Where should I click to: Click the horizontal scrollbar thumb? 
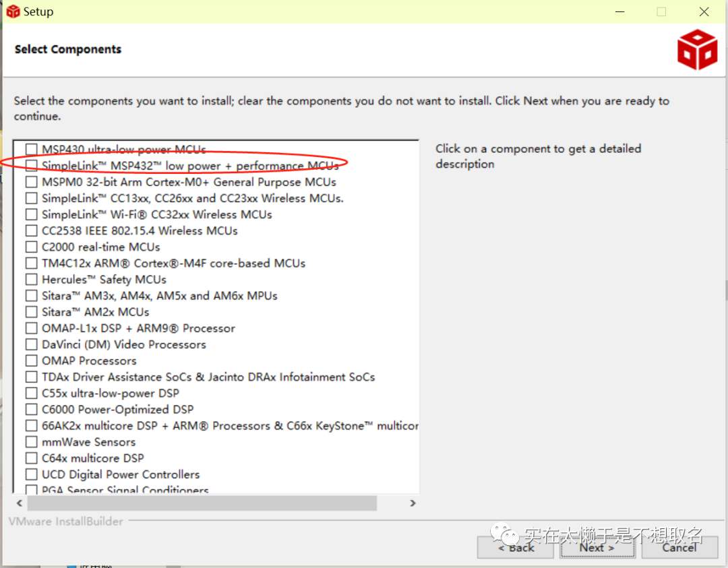201,503
